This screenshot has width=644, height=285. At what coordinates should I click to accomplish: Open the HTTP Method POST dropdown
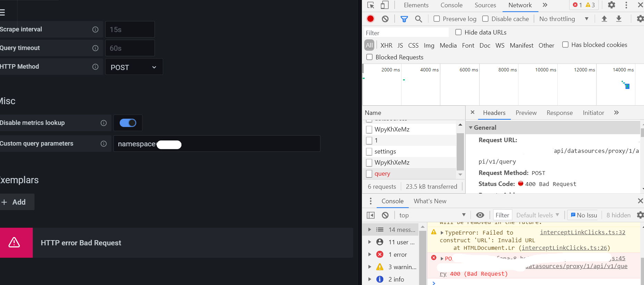point(134,67)
